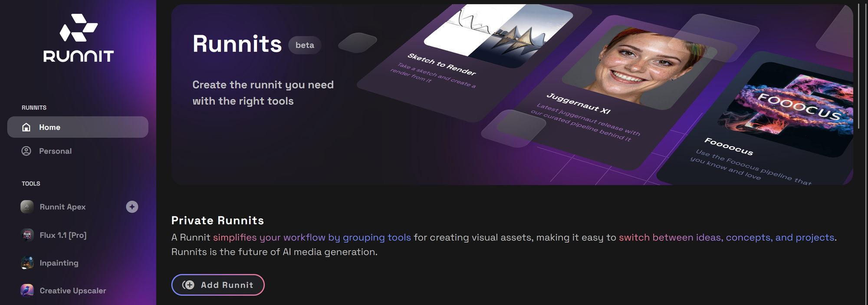Click the Add Runnit button
The height and width of the screenshot is (305, 868).
tap(218, 285)
